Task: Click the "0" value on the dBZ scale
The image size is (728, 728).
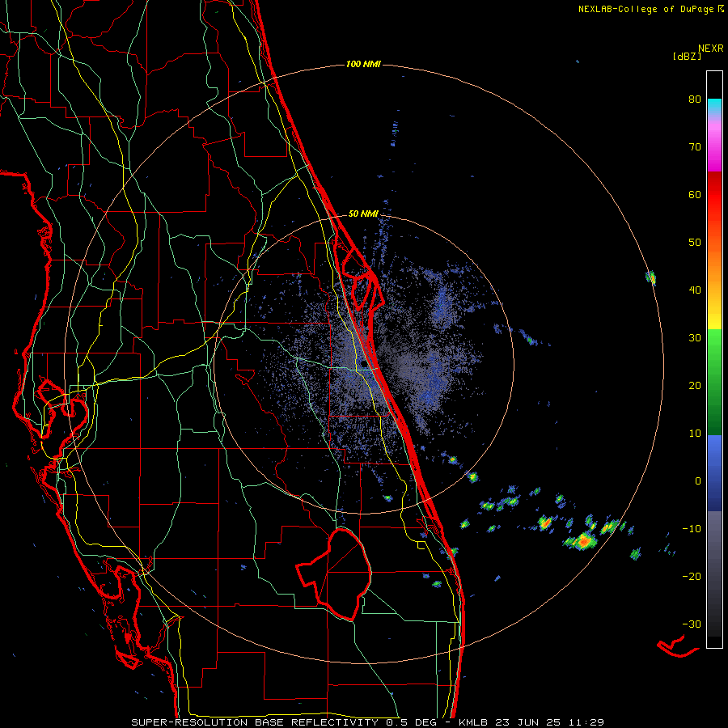Action: click(698, 481)
